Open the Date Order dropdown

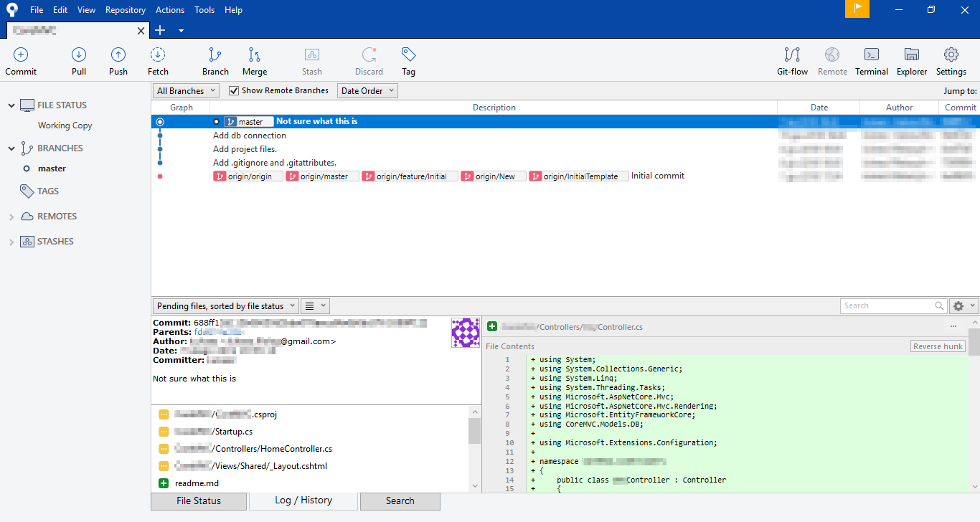tap(367, 91)
